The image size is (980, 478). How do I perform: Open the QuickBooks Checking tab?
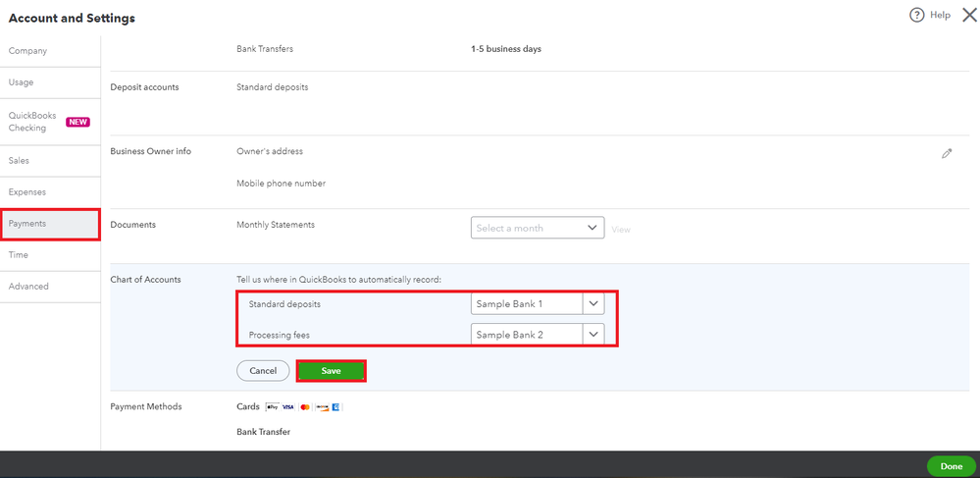click(50, 122)
